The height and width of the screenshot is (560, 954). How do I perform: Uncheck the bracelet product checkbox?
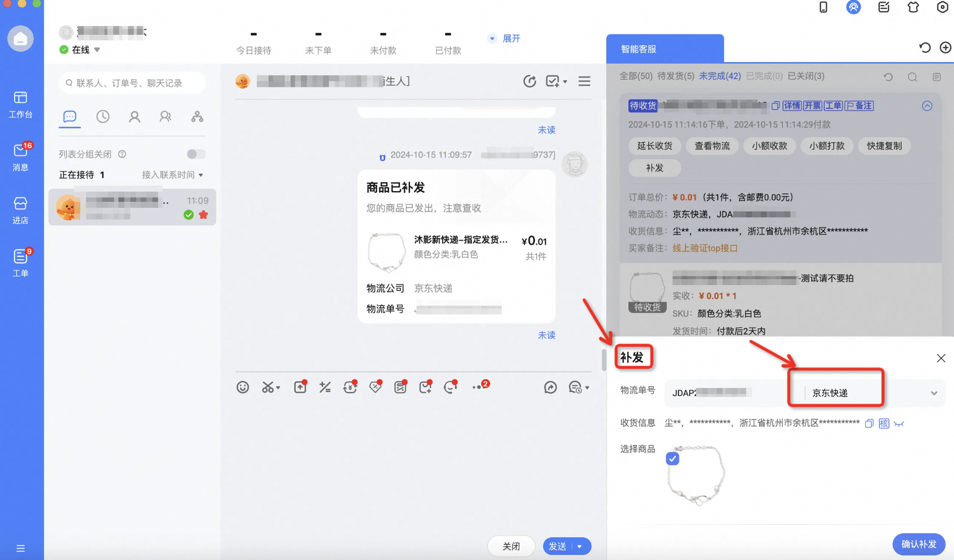(672, 459)
